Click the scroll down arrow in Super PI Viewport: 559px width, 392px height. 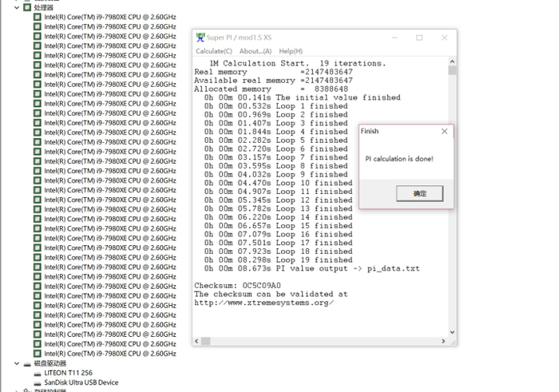(452, 332)
